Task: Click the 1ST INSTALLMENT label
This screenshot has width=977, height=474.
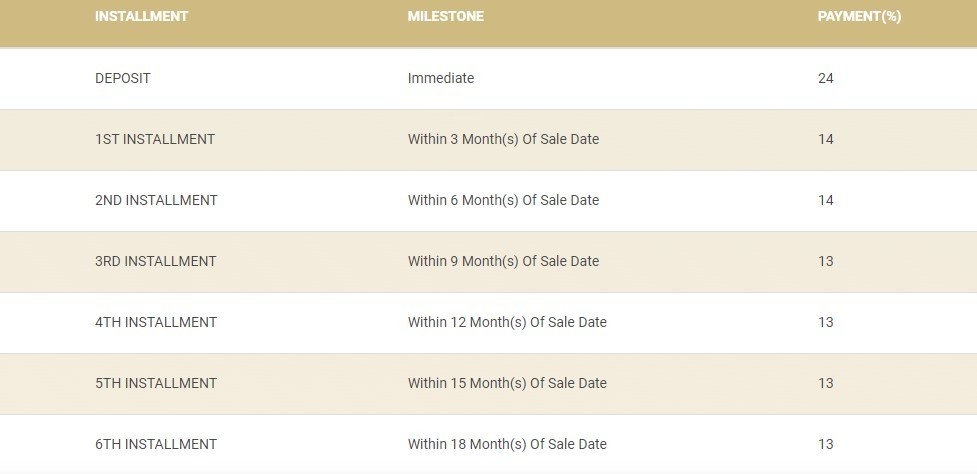Action: 155,139
